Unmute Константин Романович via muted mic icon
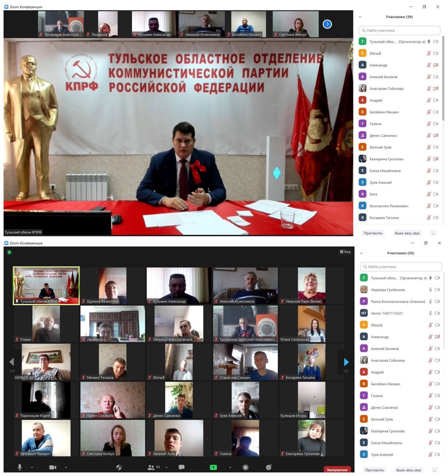Screen dimensions: 448x476 coord(429,206)
